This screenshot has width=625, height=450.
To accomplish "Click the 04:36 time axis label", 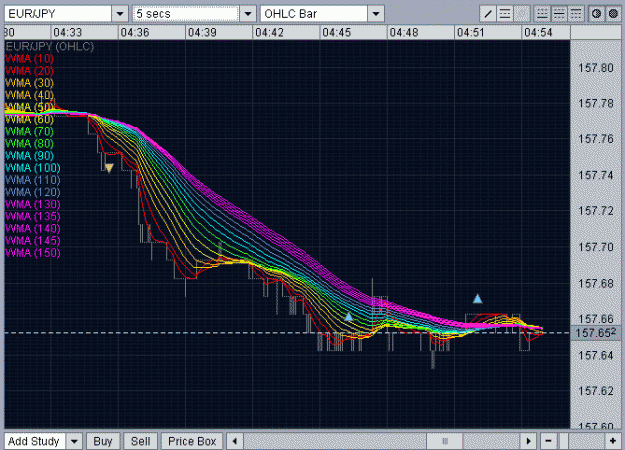I will [135, 33].
